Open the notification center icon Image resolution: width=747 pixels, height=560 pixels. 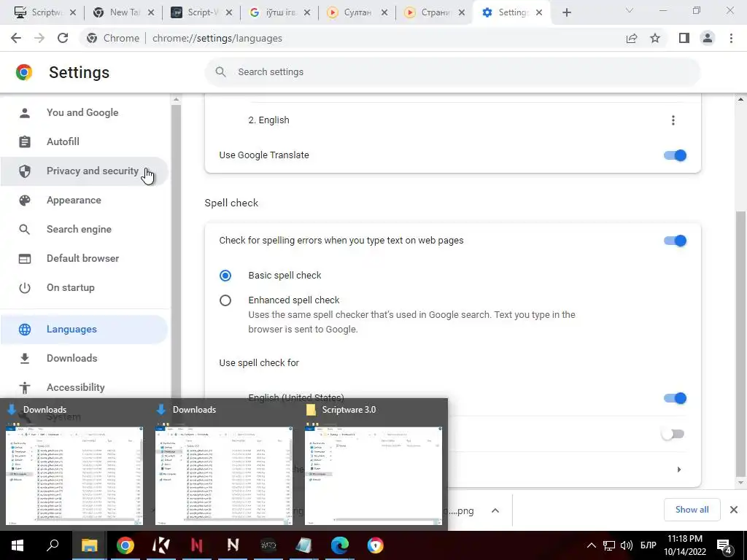(x=724, y=545)
